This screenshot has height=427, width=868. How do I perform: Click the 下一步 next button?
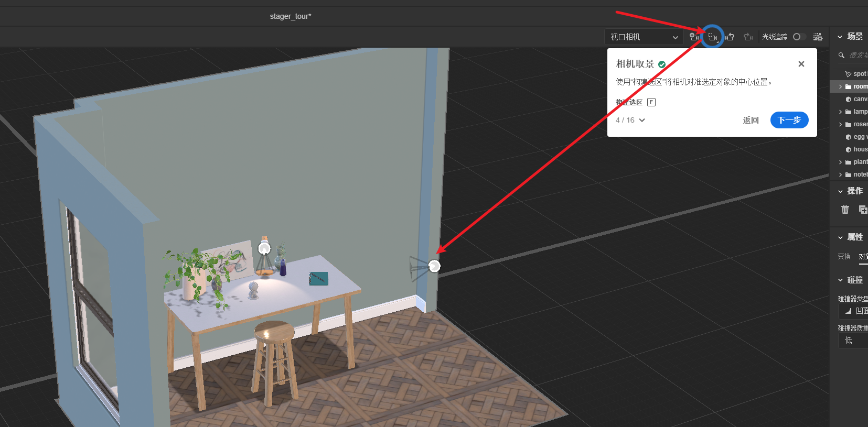pos(789,120)
